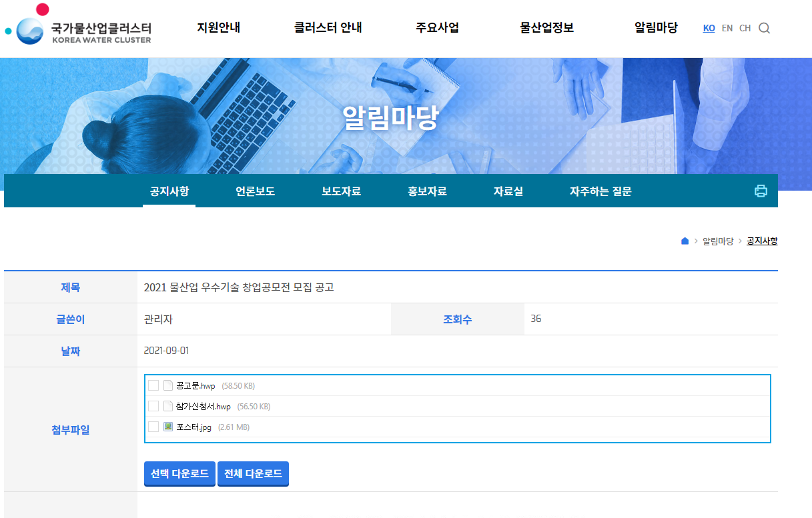This screenshot has height=518, width=812.
Task: Go to home via breadcrumb house icon
Action: click(x=685, y=241)
